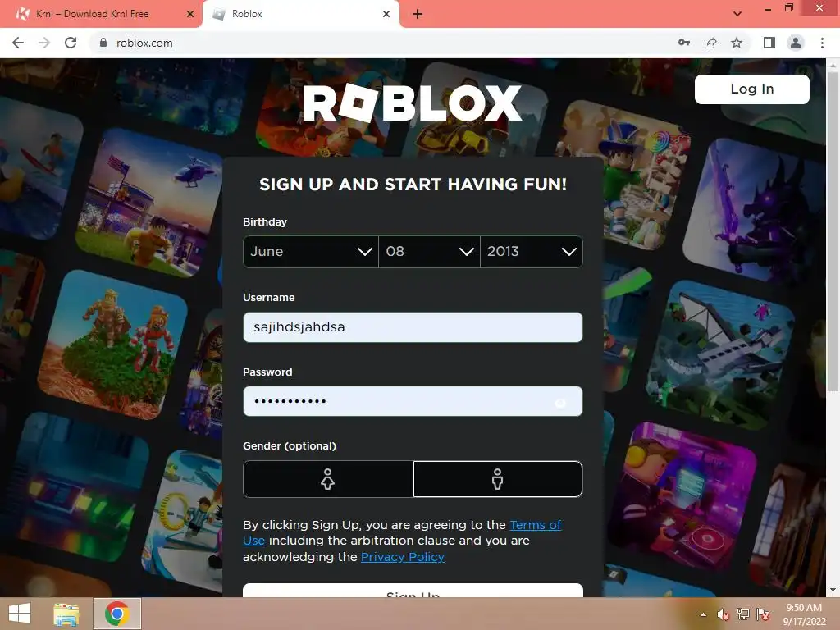This screenshot has width=840, height=630.
Task: Open the browser side panel
Action: [x=769, y=43]
